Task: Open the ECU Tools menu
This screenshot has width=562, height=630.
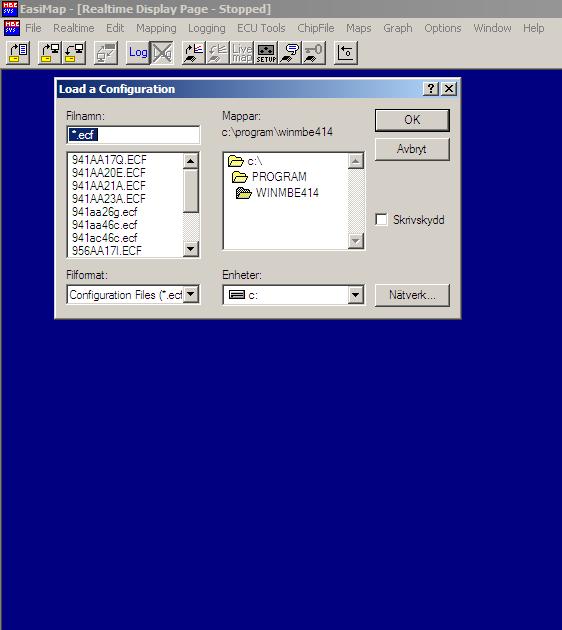Action: click(x=261, y=28)
